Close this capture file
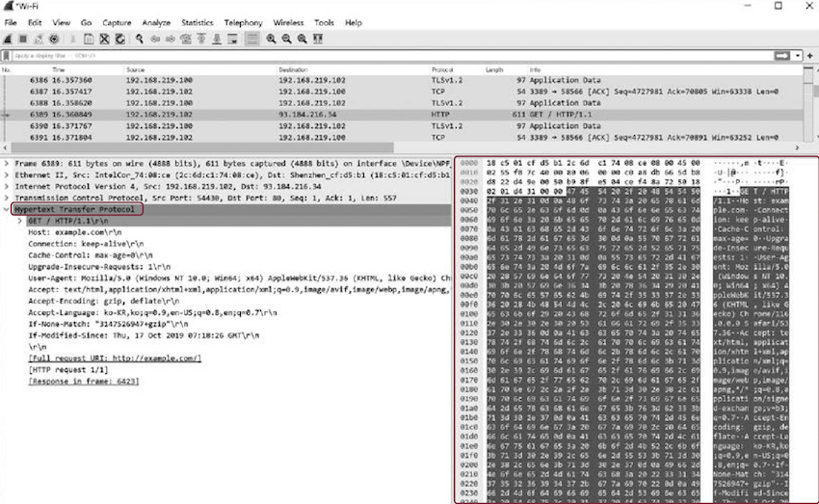819x504 pixels. 104,40
